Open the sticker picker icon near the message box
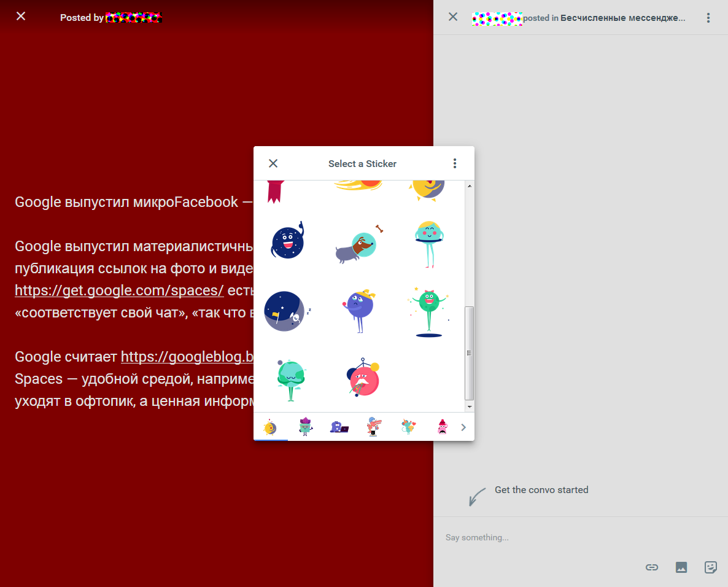The width and height of the screenshot is (728, 587). pos(710,567)
